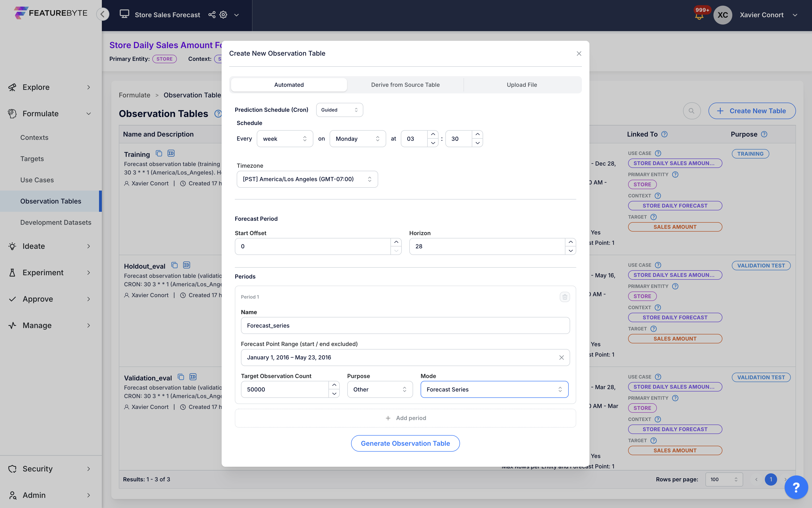Click the Add period button
This screenshot has height=508, width=812.
tap(405, 418)
